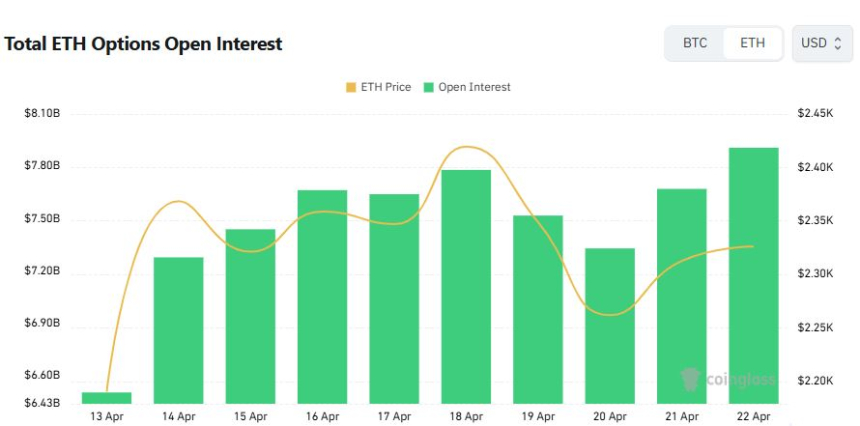The width and height of the screenshot is (860, 426).
Task: Select the ETH tab
Action: tap(752, 43)
